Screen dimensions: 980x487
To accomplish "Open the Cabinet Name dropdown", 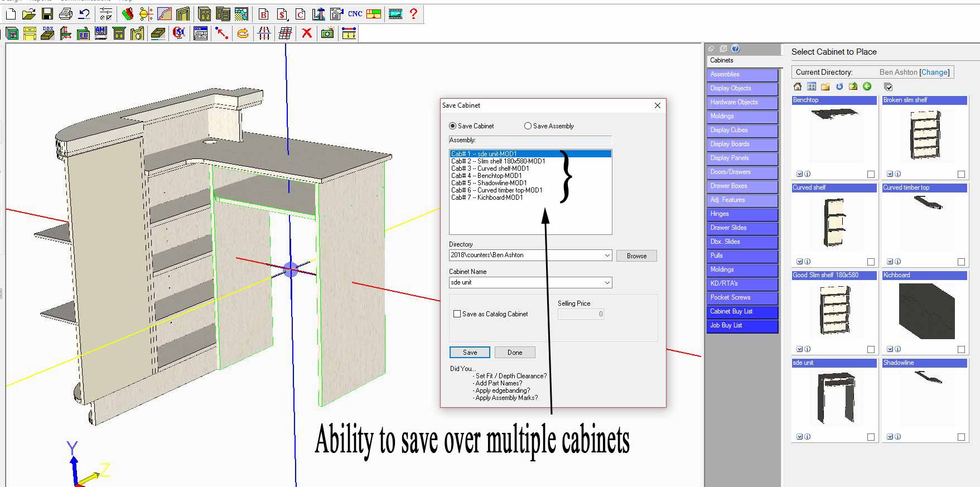I will click(607, 283).
